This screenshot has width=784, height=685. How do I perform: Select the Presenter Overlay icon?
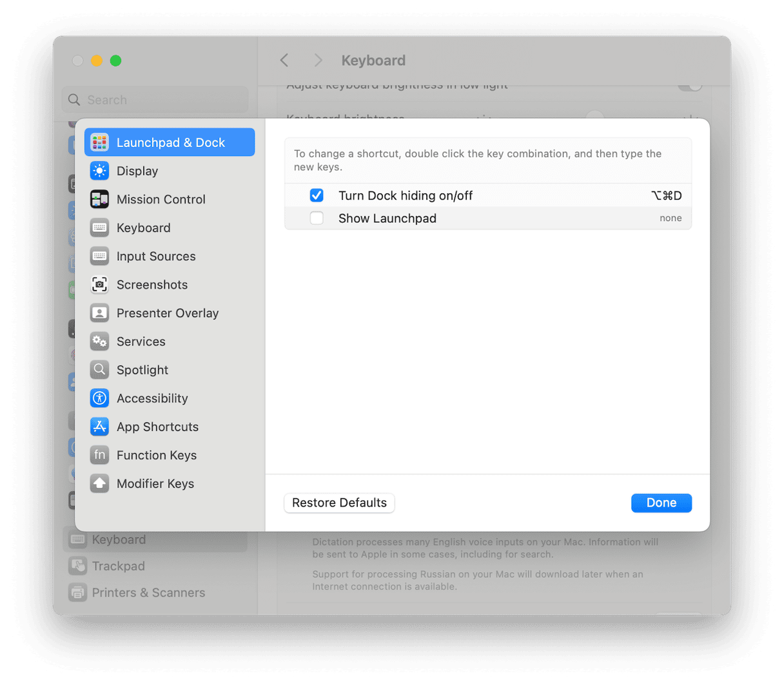click(99, 313)
